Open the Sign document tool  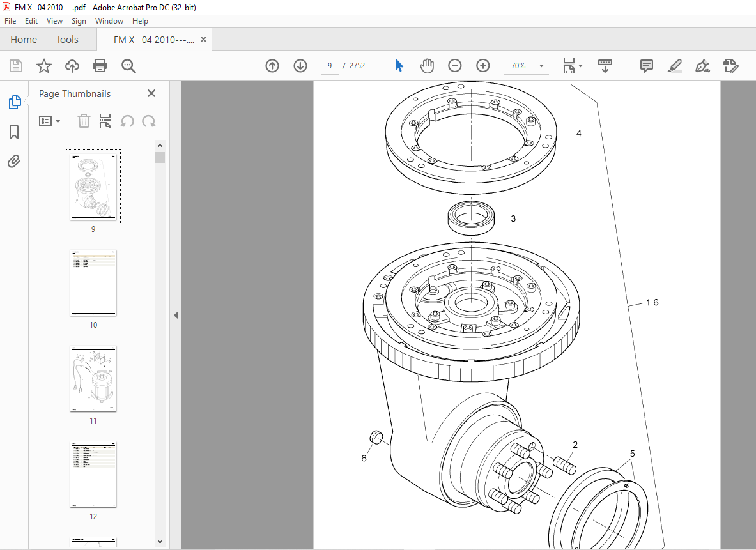(x=702, y=66)
